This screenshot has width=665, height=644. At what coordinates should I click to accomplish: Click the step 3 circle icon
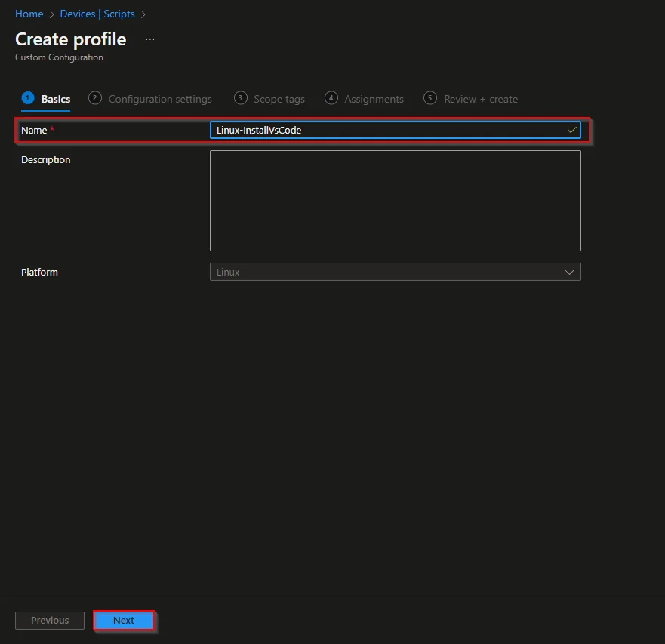point(241,98)
